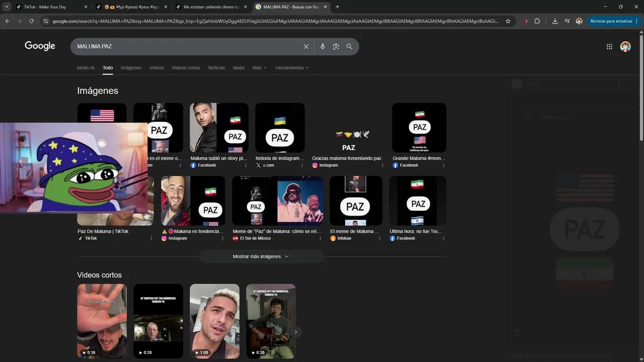
Task: Show next short videos with arrow
Action: [x=296, y=332]
